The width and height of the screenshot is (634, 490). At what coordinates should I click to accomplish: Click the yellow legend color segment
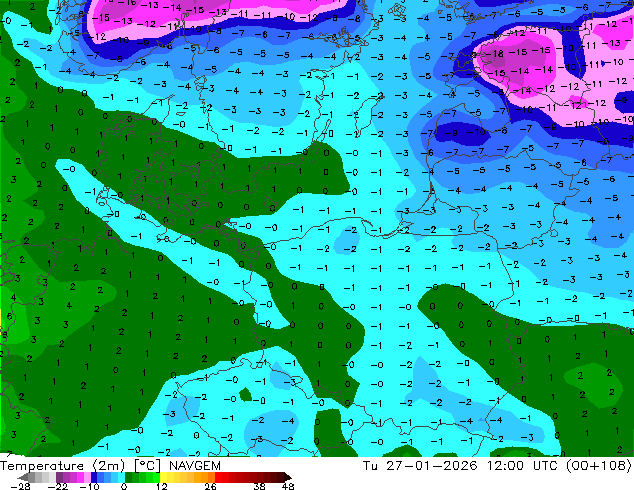point(163,477)
